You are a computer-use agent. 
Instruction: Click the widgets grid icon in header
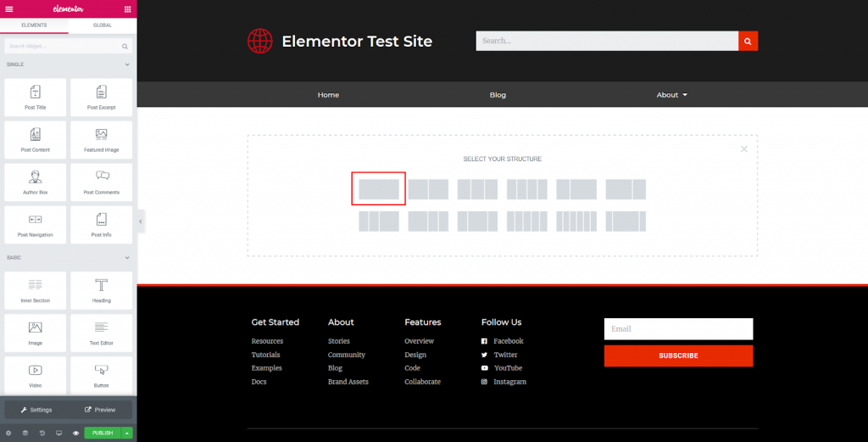click(127, 8)
